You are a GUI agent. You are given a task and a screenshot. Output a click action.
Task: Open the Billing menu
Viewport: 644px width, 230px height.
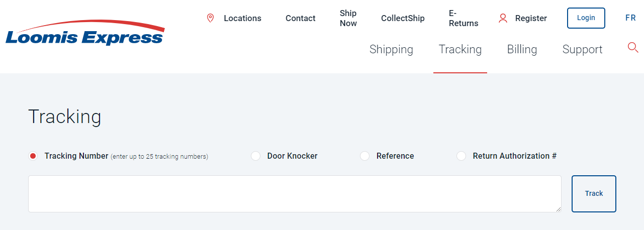pyautogui.click(x=522, y=49)
